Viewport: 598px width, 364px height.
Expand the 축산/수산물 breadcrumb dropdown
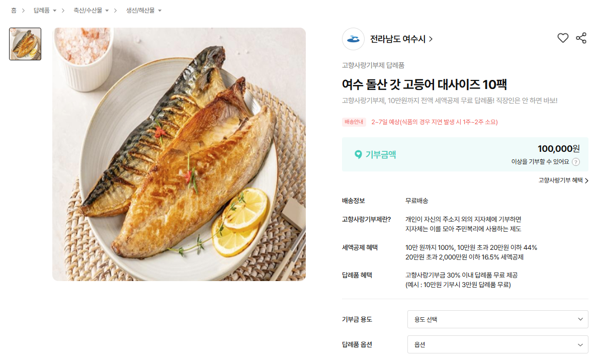point(107,11)
